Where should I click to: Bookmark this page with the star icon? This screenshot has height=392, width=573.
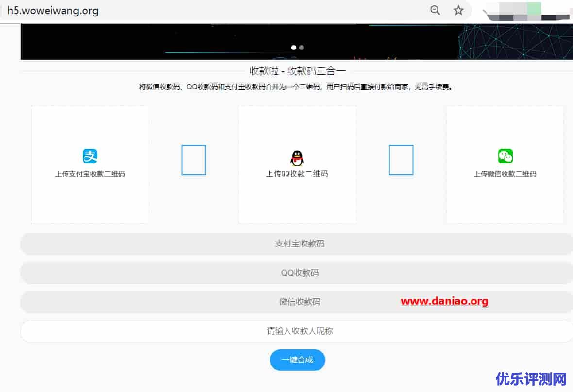point(458,10)
